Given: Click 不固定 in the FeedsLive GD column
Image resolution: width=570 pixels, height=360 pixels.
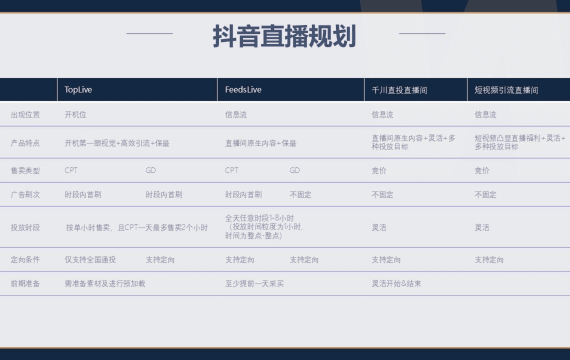Looking at the screenshot, I should click(301, 195).
